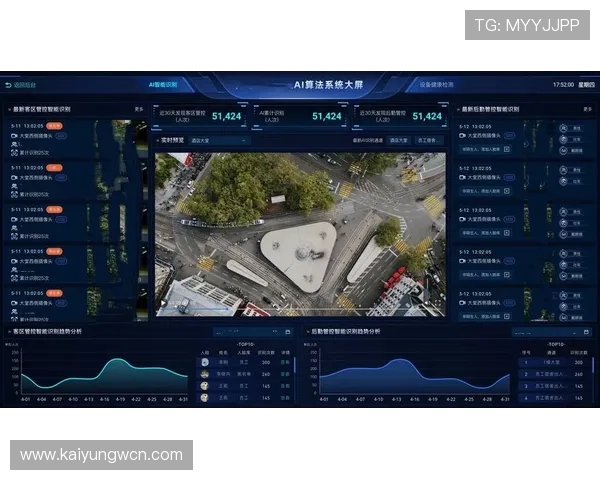Open details link in the TOP10 row with 300
Viewport: 600px width, 480px height.
(x=285, y=362)
